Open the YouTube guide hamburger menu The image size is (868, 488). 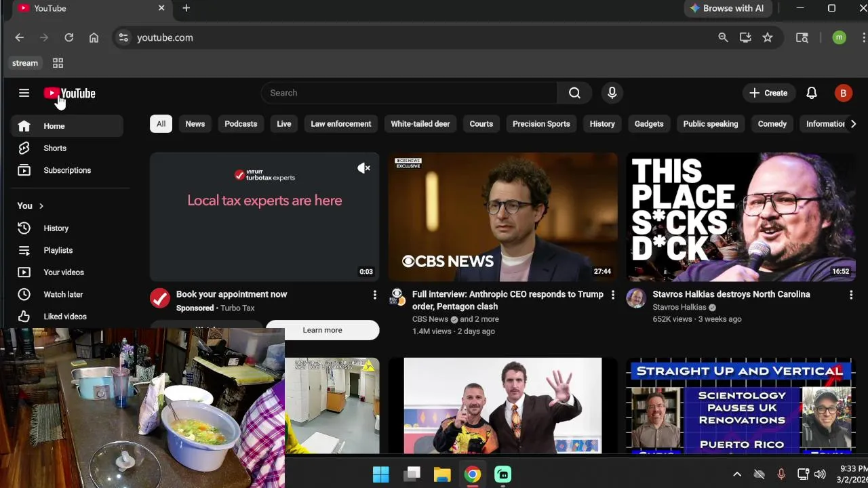[24, 93]
